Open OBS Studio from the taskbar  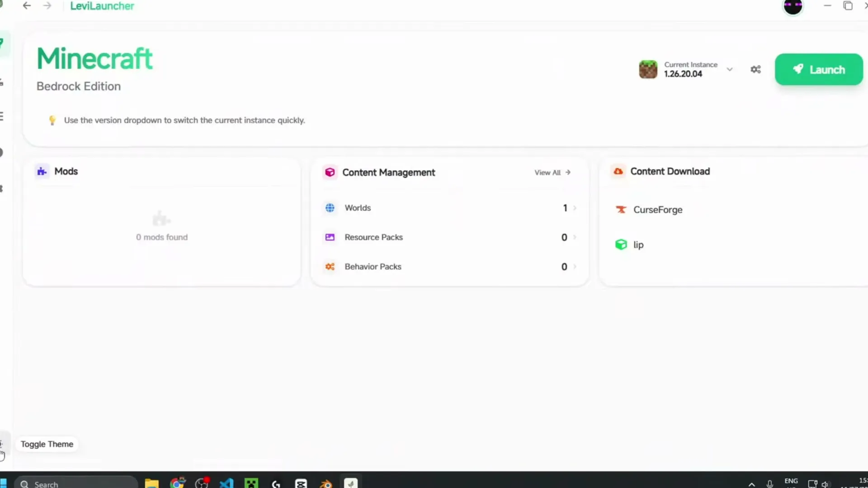click(202, 483)
